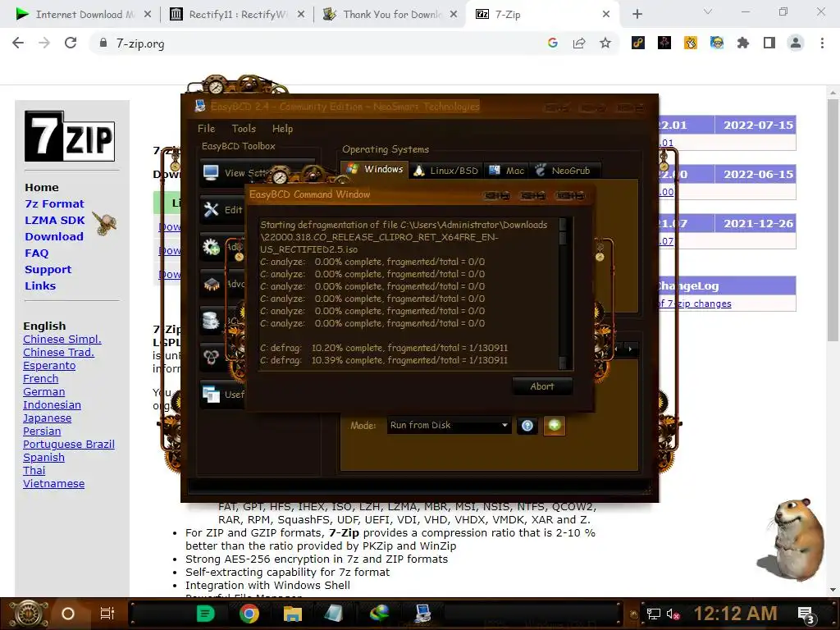The height and width of the screenshot is (630, 840).
Task: Open notification center with 3 notifications
Action: pyautogui.click(x=806, y=614)
